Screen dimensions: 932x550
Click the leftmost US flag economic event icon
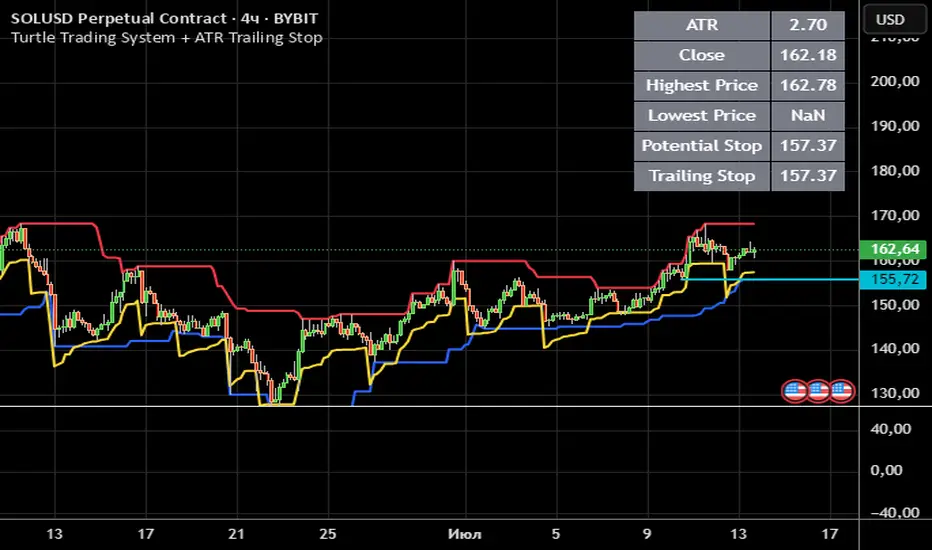click(795, 391)
